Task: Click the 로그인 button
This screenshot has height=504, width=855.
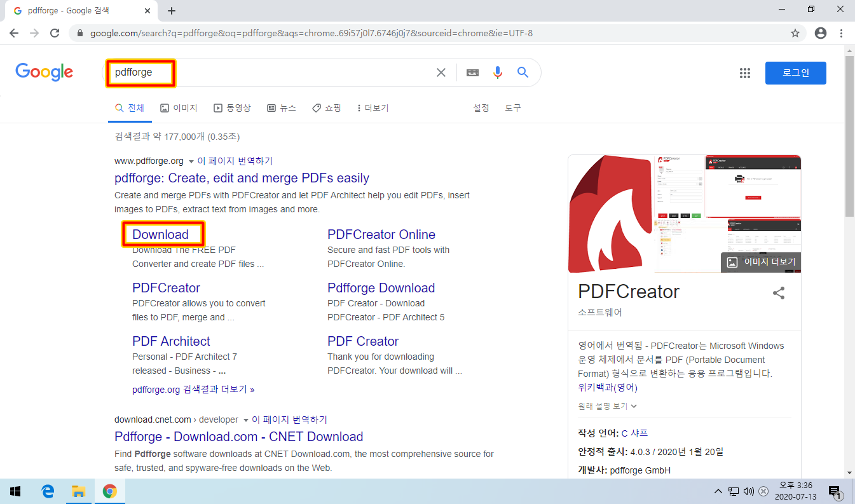Action: click(796, 73)
